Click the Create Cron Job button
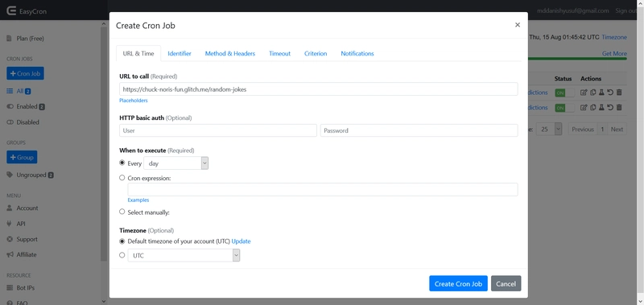The image size is (644, 305). click(458, 283)
